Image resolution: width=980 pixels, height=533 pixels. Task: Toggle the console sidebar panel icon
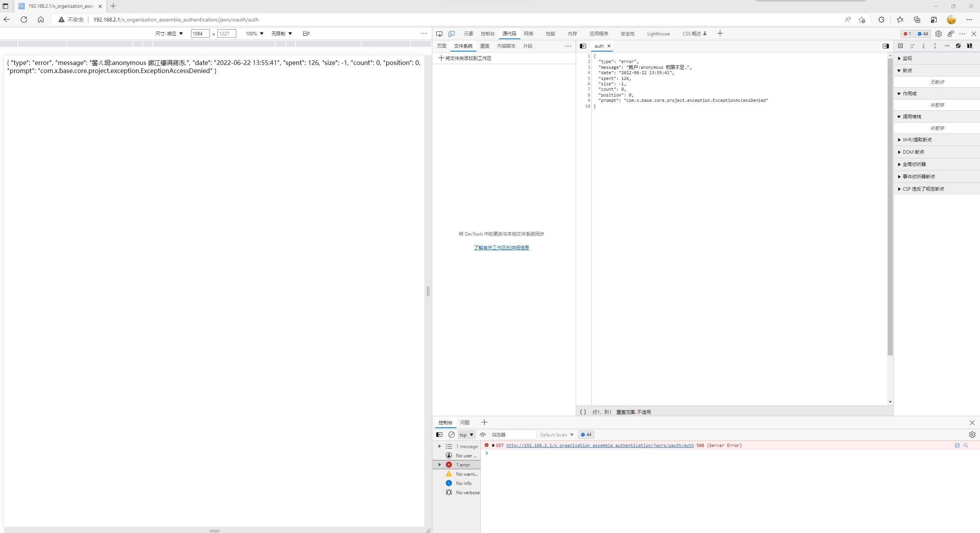[439, 435]
